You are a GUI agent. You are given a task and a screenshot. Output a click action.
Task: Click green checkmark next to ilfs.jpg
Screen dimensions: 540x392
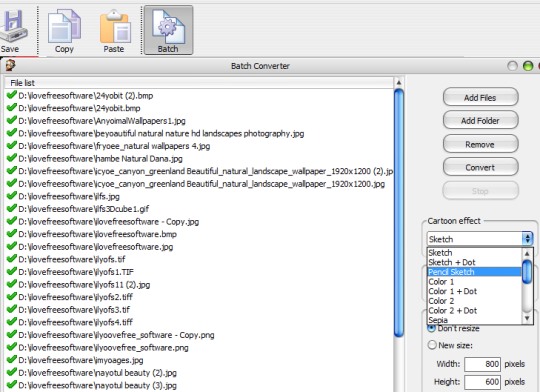point(12,196)
